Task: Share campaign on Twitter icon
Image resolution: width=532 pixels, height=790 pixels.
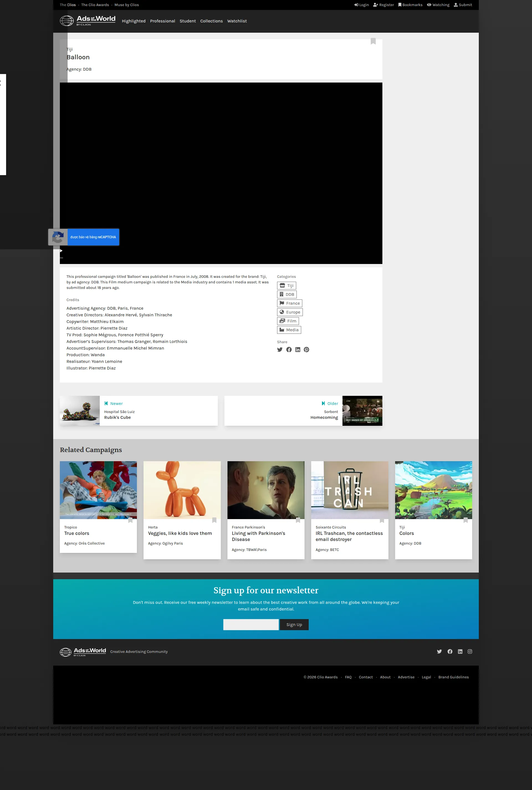Action: tap(280, 350)
